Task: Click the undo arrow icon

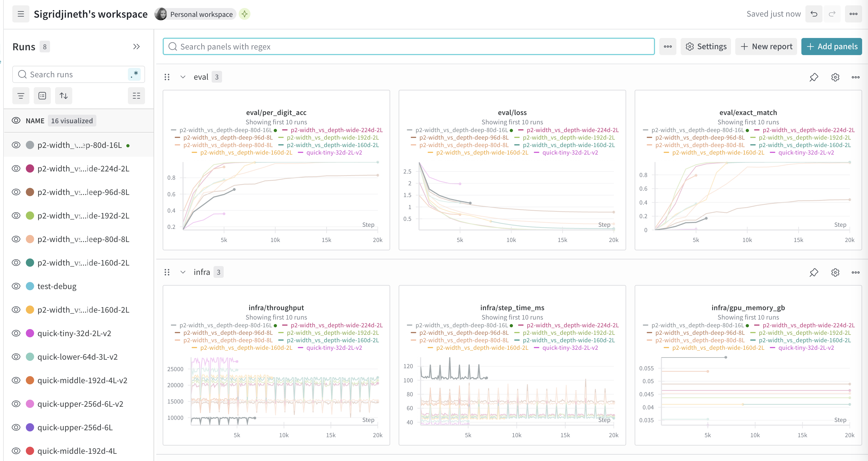Action: 814,14
